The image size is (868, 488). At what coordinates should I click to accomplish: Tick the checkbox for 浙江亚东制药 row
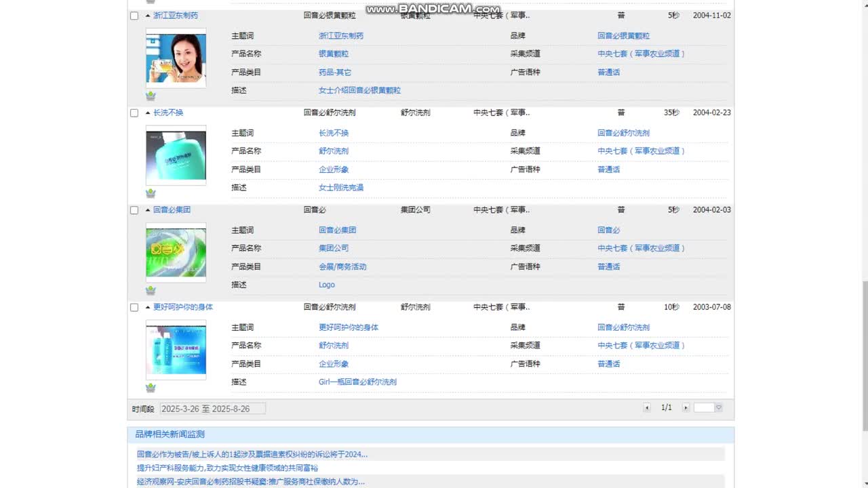click(x=134, y=16)
